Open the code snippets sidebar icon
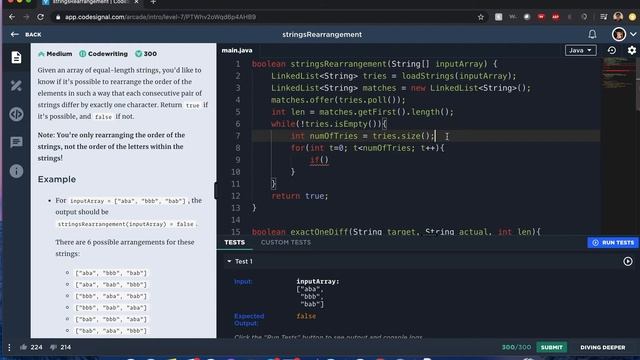Image resolution: width=640 pixels, height=360 pixels. point(16,114)
